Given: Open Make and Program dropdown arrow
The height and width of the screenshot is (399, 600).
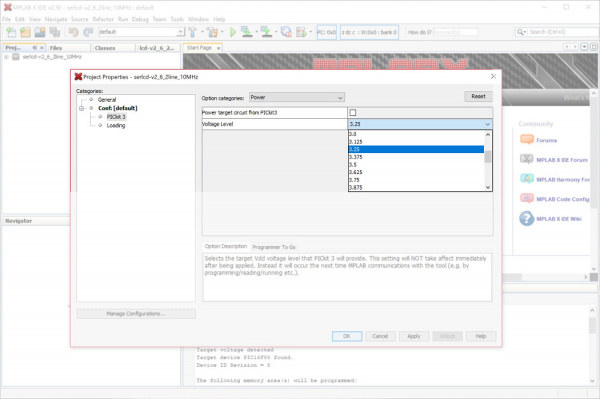Looking at the screenshot, I should coord(256,32).
